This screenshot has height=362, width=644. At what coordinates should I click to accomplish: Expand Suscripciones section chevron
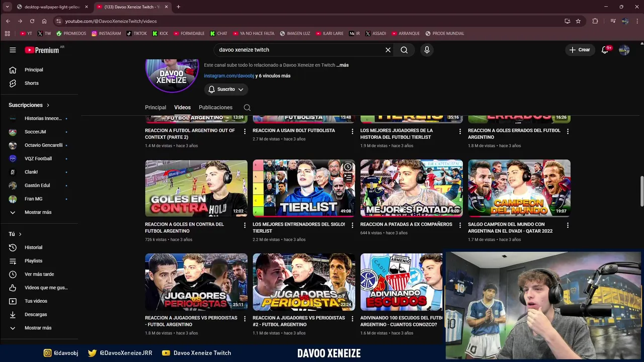click(48, 105)
